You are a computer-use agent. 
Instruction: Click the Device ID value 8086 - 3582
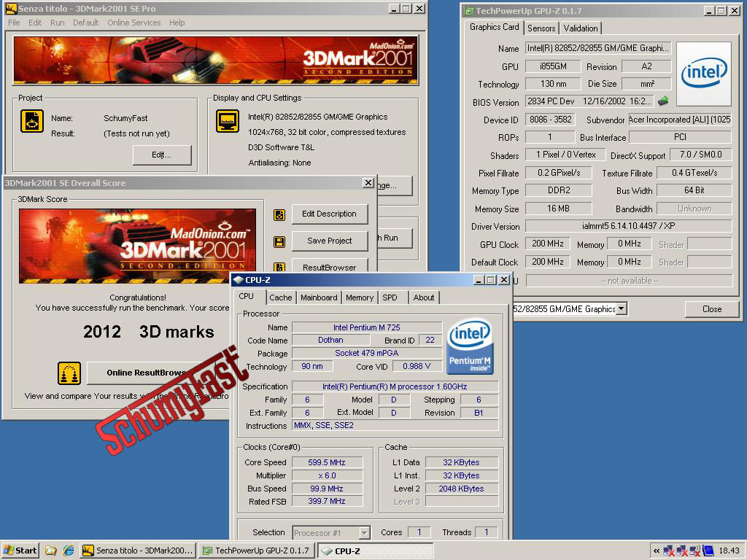[x=550, y=120]
